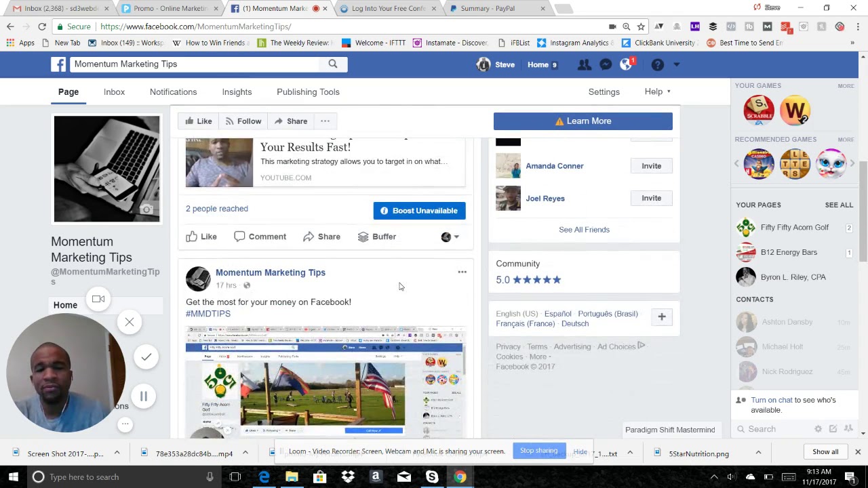Comment on the YouTube video post
Screen dimensions: 868x488
coord(260,237)
